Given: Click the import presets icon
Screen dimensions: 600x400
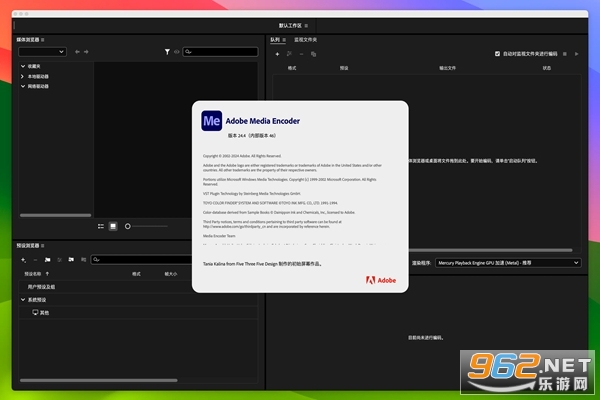Looking at the screenshot, I should (71, 260).
